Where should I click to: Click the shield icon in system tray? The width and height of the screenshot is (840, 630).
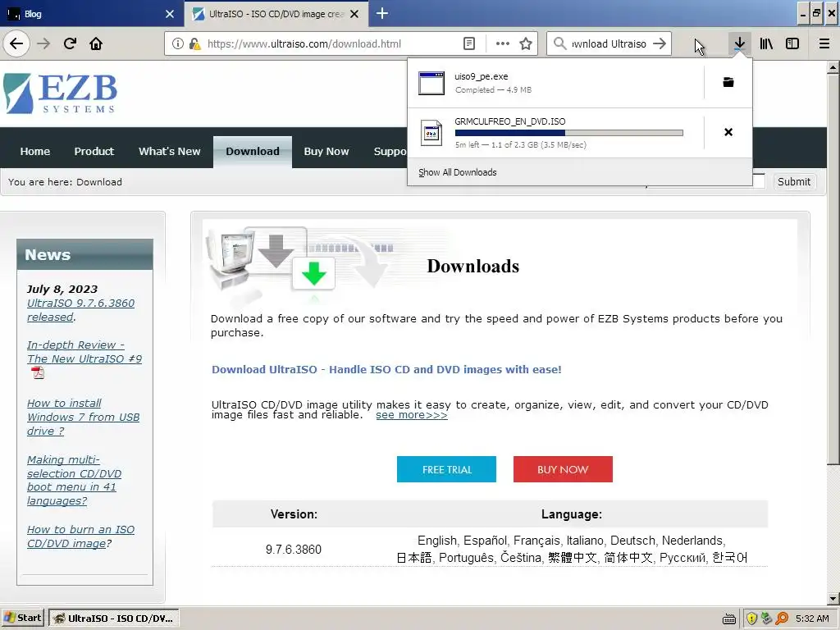click(751, 619)
